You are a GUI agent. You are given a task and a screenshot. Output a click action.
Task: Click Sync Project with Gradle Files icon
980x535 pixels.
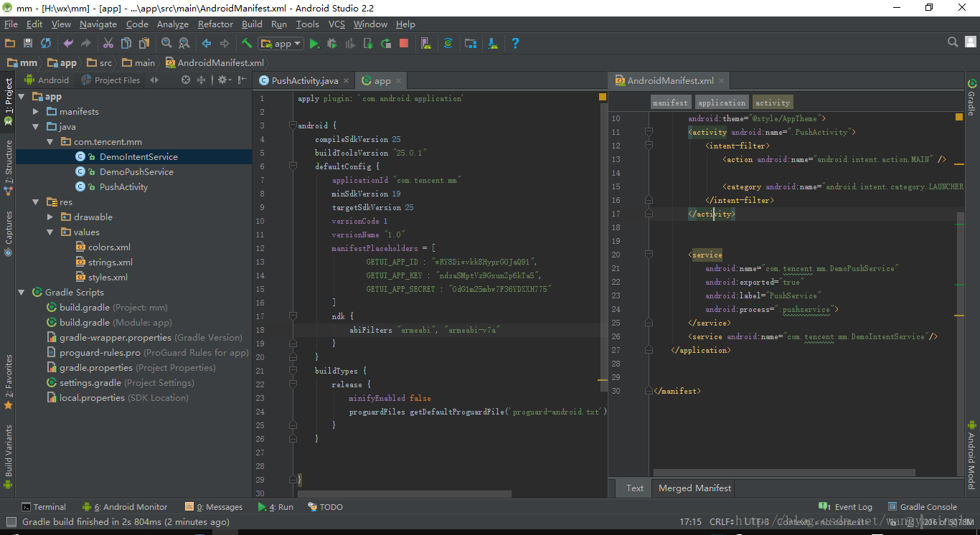tap(448, 43)
